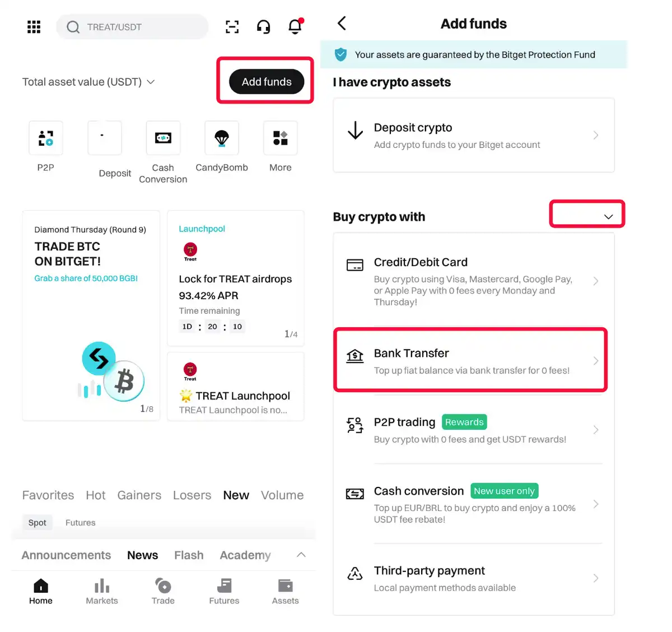Select the Spot market toggle
The width and height of the screenshot is (672, 632).
38,523
